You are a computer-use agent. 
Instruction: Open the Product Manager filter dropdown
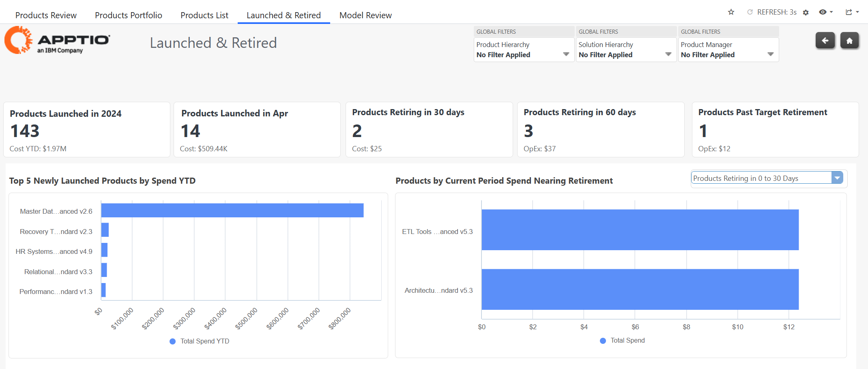point(770,54)
